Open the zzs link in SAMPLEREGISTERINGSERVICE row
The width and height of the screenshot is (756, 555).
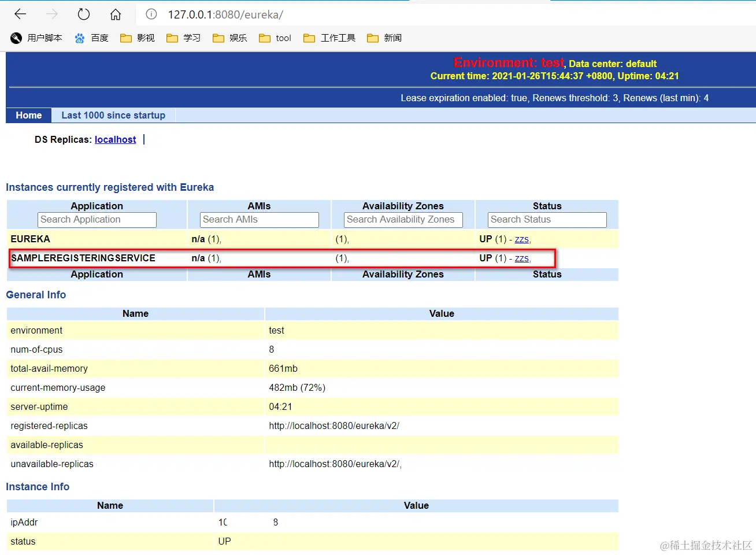click(x=522, y=258)
